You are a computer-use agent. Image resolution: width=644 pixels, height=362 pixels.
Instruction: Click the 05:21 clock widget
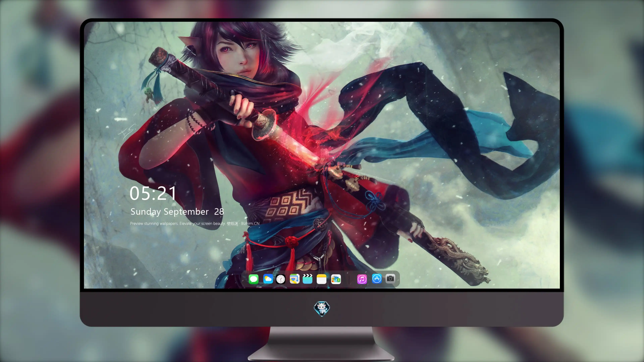pos(153,193)
